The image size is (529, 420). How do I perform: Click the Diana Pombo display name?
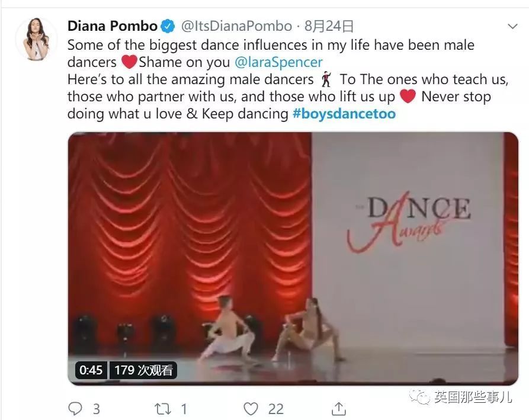[113, 26]
